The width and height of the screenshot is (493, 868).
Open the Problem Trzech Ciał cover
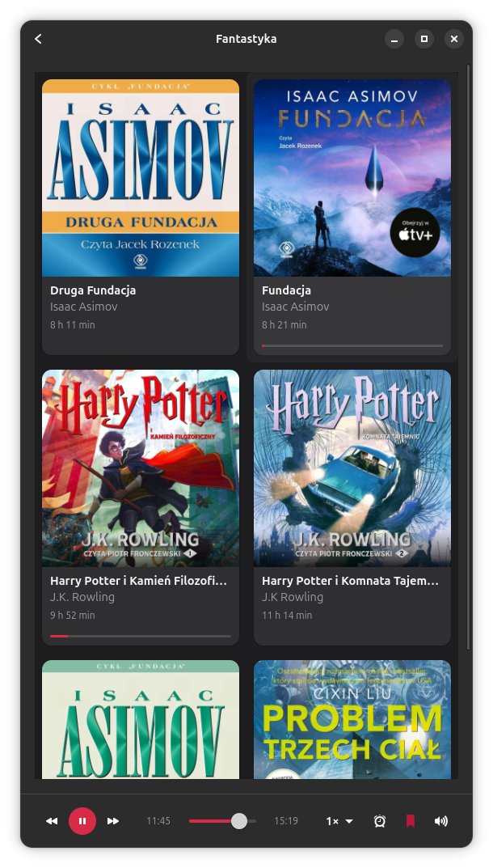tap(352, 720)
